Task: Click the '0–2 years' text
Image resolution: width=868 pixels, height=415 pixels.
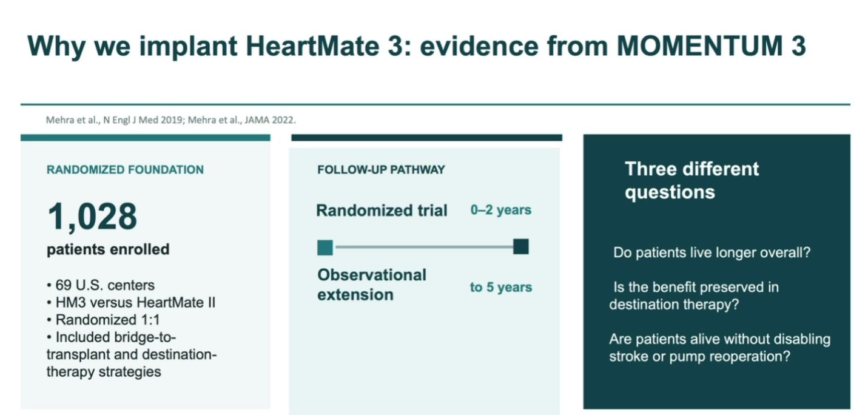Action: [x=501, y=210]
